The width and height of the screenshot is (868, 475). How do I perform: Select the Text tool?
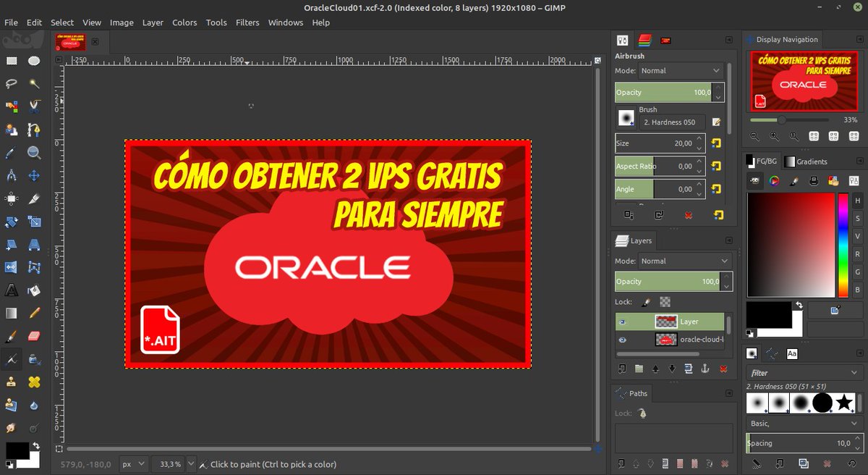pyautogui.click(x=12, y=290)
